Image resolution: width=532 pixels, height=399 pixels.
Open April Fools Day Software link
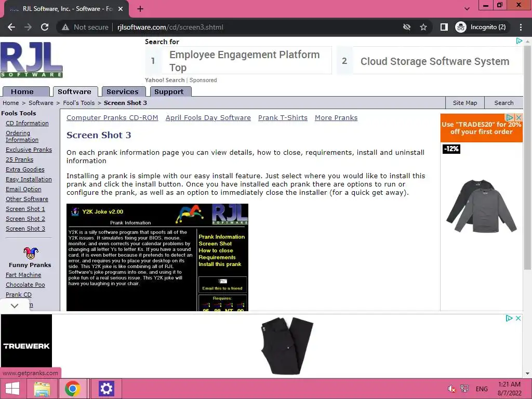(208, 118)
